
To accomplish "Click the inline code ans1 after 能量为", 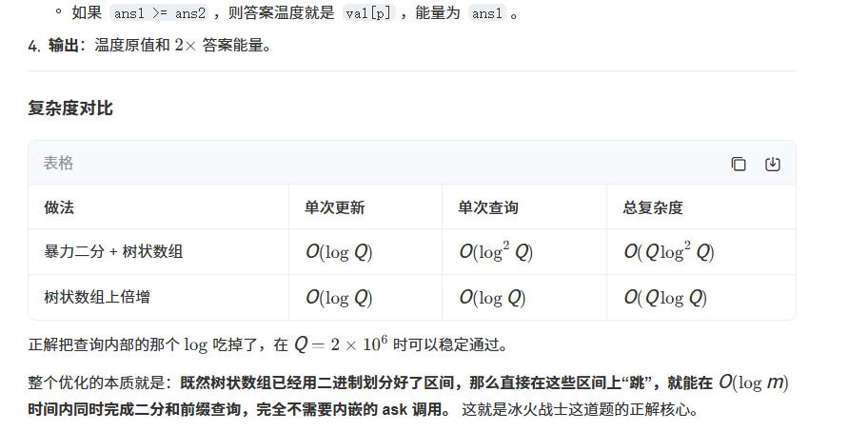I will point(487,13).
